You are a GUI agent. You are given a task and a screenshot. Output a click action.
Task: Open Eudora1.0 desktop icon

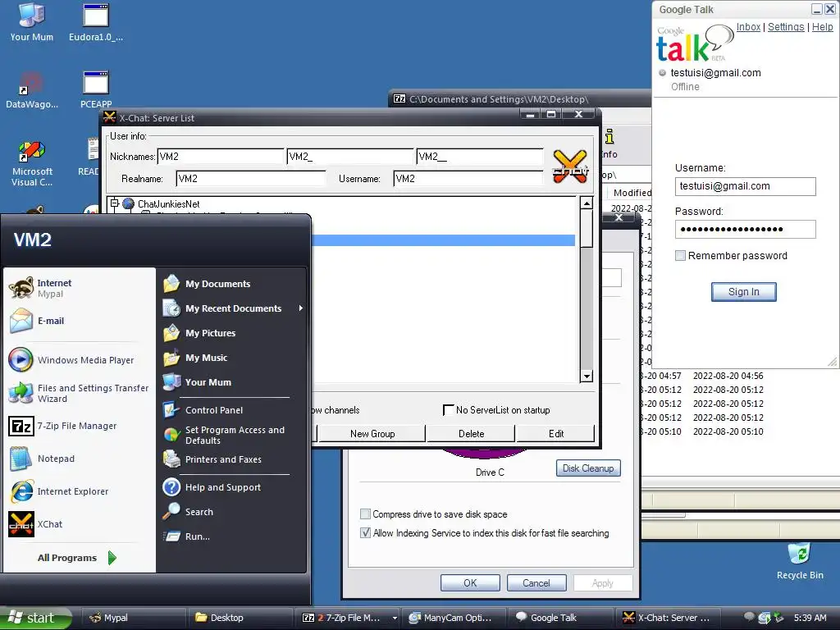(x=96, y=22)
